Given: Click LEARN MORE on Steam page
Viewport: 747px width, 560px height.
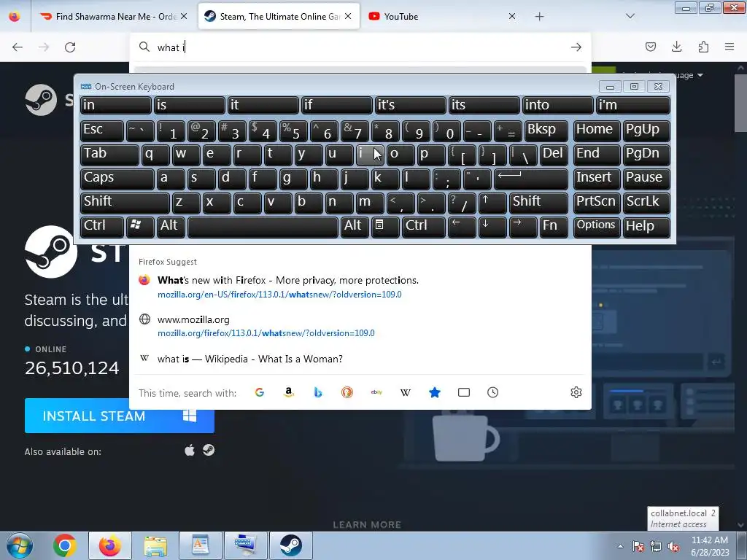Looking at the screenshot, I should pyautogui.click(x=367, y=525).
